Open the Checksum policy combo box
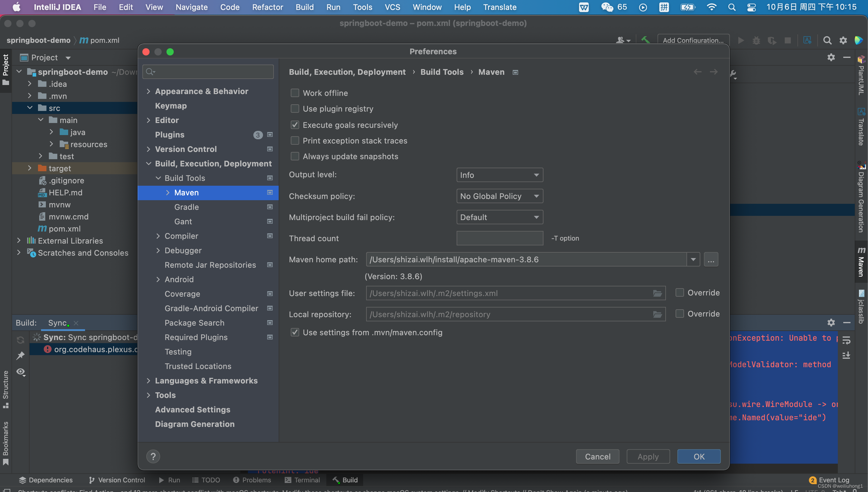This screenshot has width=868, height=492. tap(499, 196)
